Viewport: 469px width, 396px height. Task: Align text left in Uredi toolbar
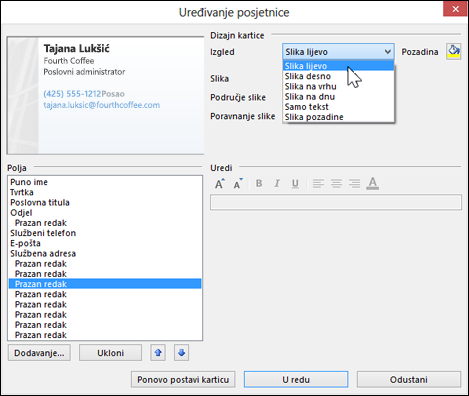point(318,183)
